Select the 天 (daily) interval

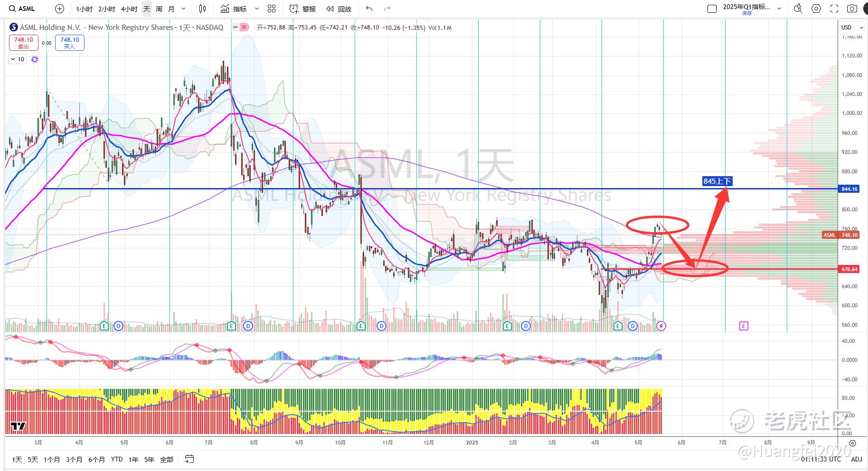click(147, 9)
